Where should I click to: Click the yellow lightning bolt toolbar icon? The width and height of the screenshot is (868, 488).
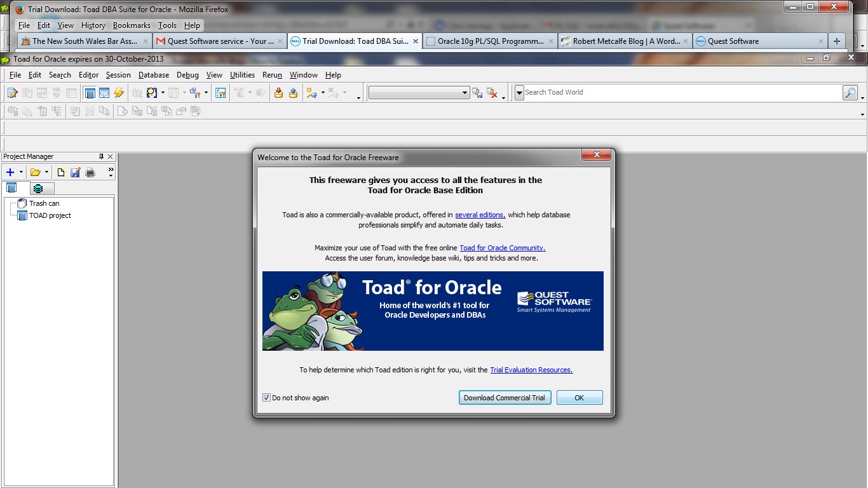119,93
